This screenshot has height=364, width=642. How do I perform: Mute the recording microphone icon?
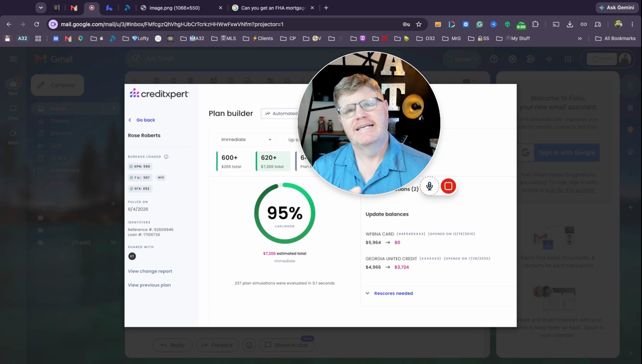click(429, 186)
